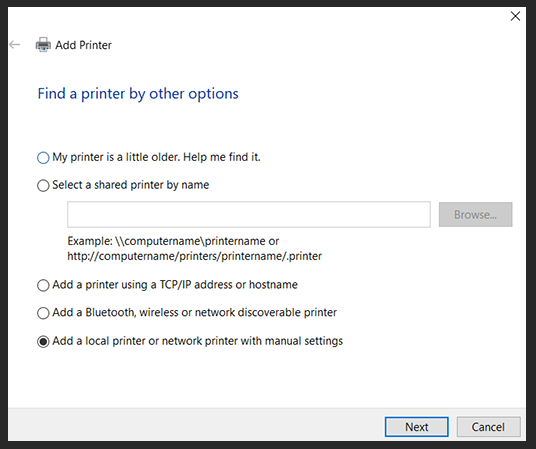Enable the TCP/IP address or hostname radio button
Screen dimensions: 536x449
click(43, 285)
